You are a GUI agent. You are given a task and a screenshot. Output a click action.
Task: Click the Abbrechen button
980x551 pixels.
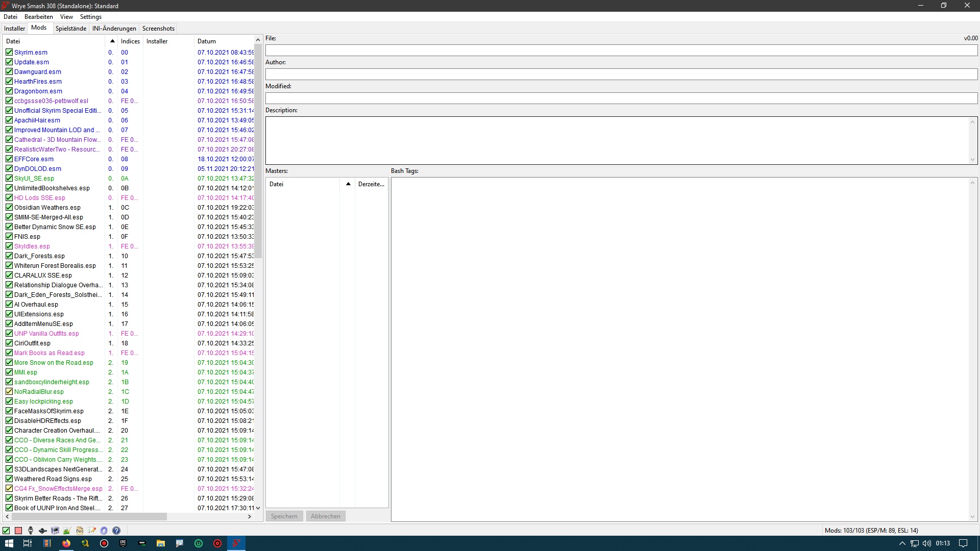pyautogui.click(x=326, y=516)
